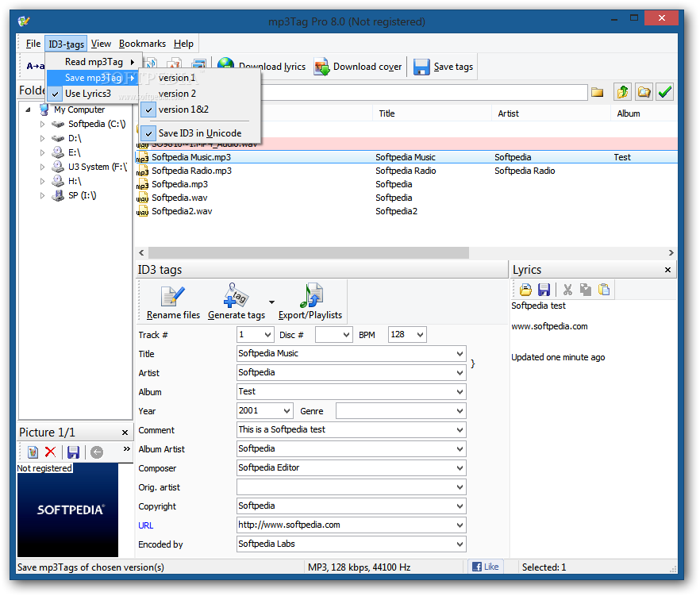
Task: Click the browse folder icon beside path field
Action: [597, 92]
